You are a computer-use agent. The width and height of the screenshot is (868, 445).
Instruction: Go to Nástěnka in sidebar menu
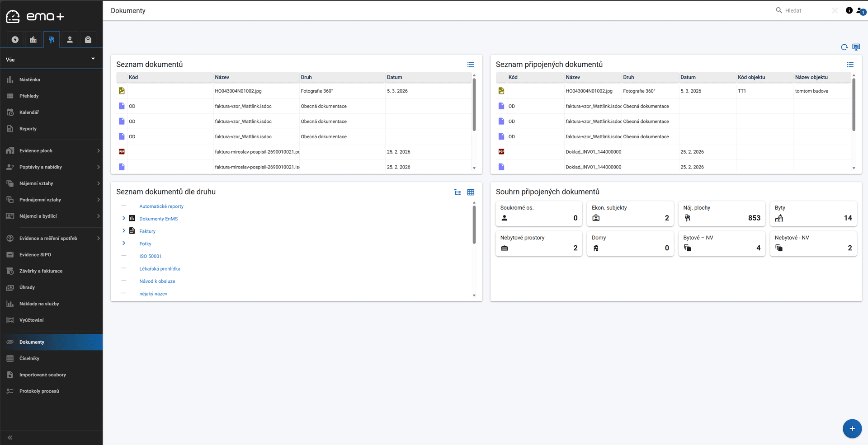30,80
